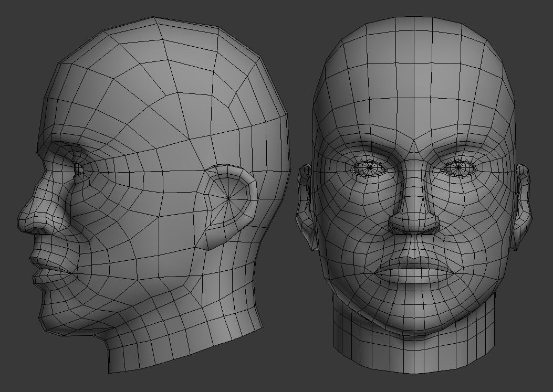Select the front-view head's right-side eye pupil
The image size is (553, 392).
click(458, 167)
